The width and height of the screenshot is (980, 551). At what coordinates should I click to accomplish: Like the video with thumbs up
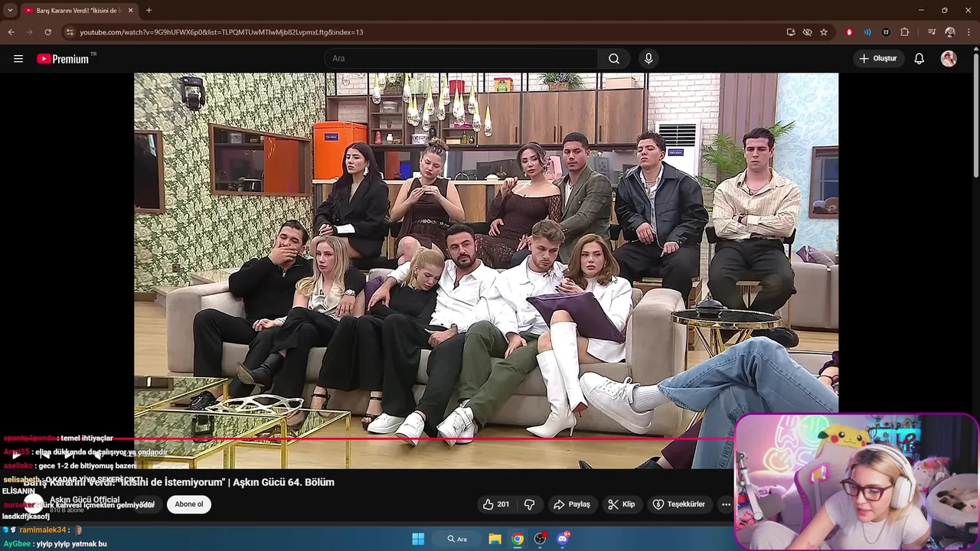pyautogui.click(x=496, y=504)
